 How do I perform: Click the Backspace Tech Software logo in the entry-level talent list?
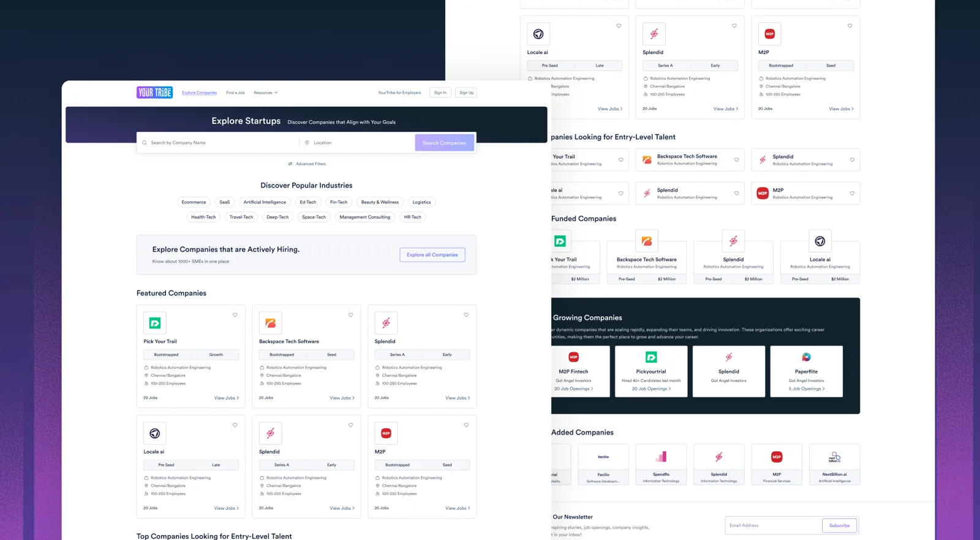tap(647, 160)
